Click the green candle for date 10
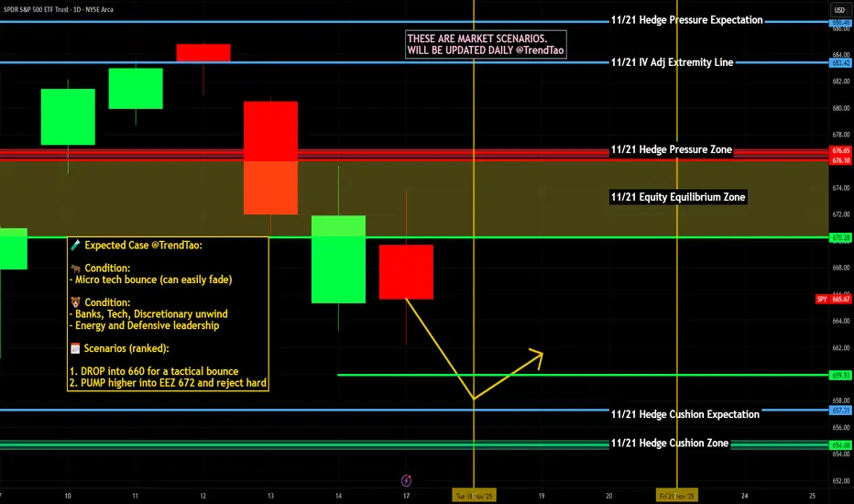Viewport: 854px width, 504px height. click(x=68, y=116)
